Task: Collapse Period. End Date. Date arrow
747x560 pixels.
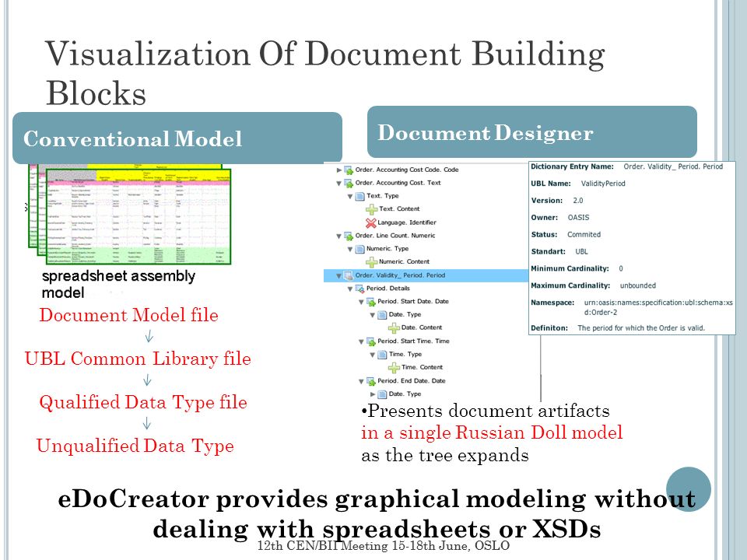Action: pyautogui.click(x=361, y=381)
